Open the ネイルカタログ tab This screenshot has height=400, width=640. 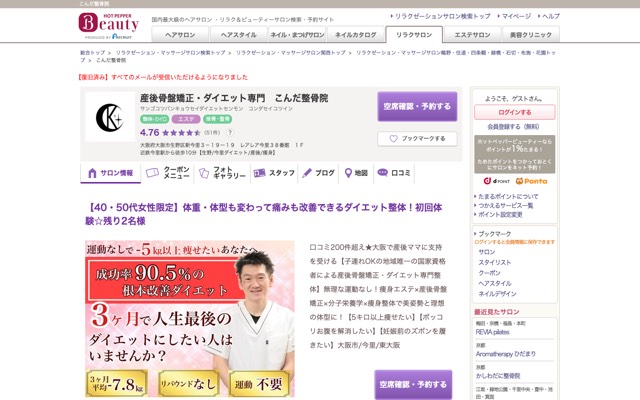coord(356,35)
